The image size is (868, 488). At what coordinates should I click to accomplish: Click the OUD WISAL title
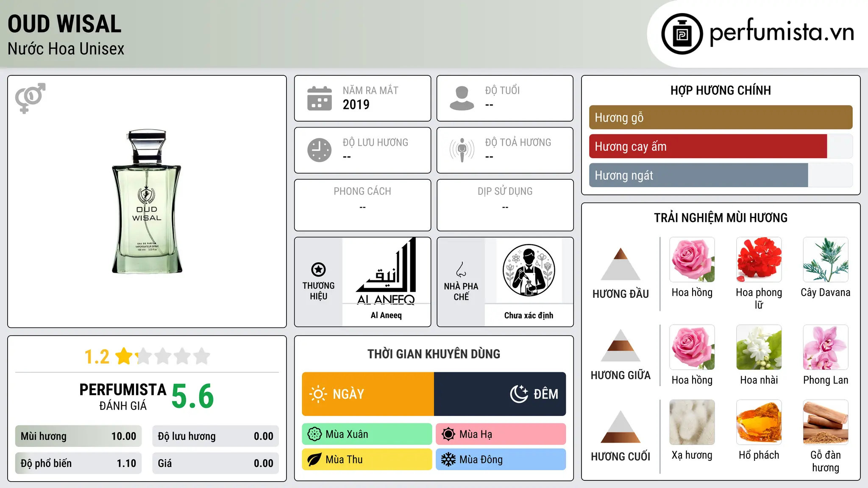coord(65,24)
